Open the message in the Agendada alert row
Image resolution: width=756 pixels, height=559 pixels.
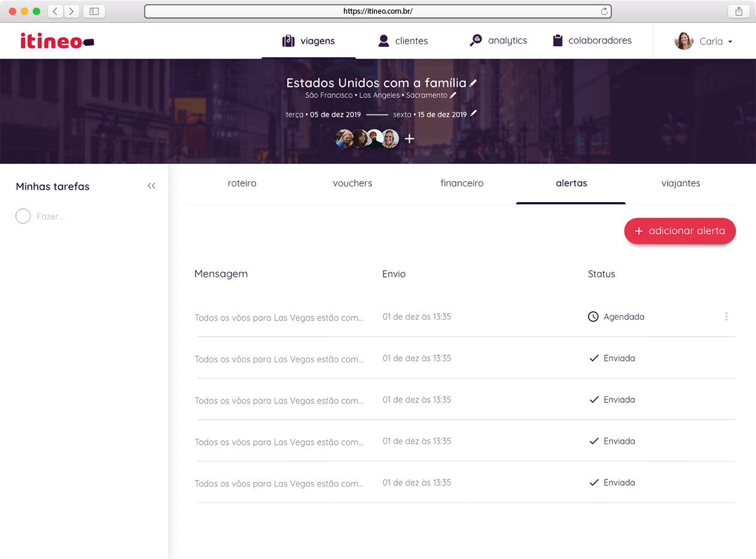279,317
